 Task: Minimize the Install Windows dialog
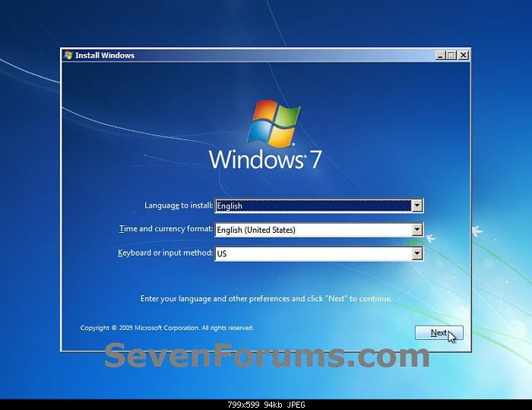pos(441,55)
